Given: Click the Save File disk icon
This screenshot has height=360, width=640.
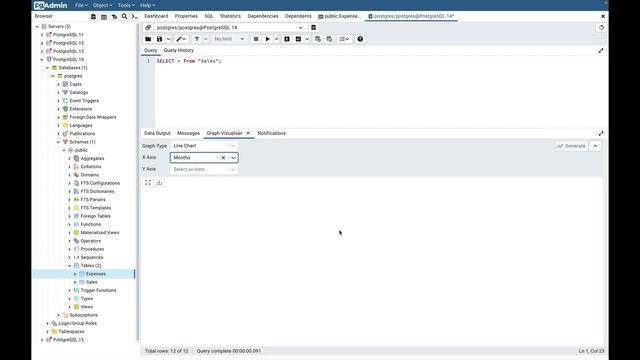Looking at the screenshot, I should [x=160, y=39].
